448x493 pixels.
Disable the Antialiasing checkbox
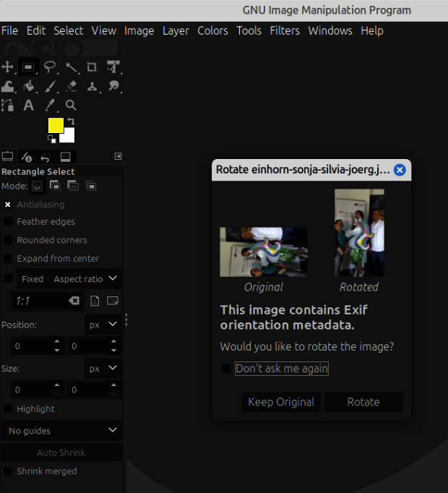tap(7, 205)
